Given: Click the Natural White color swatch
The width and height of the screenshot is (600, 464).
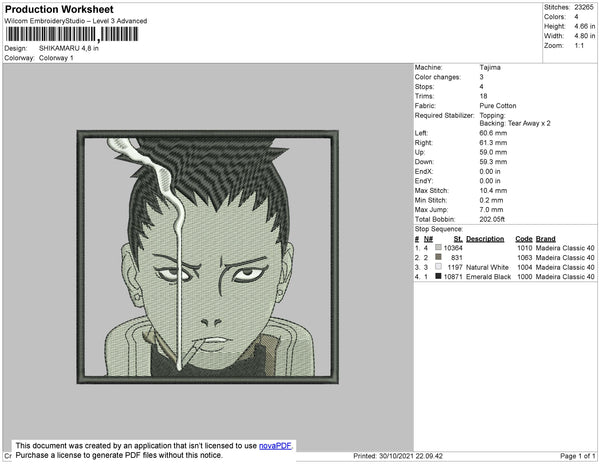Looking at the screenshot, I should 439,267.
